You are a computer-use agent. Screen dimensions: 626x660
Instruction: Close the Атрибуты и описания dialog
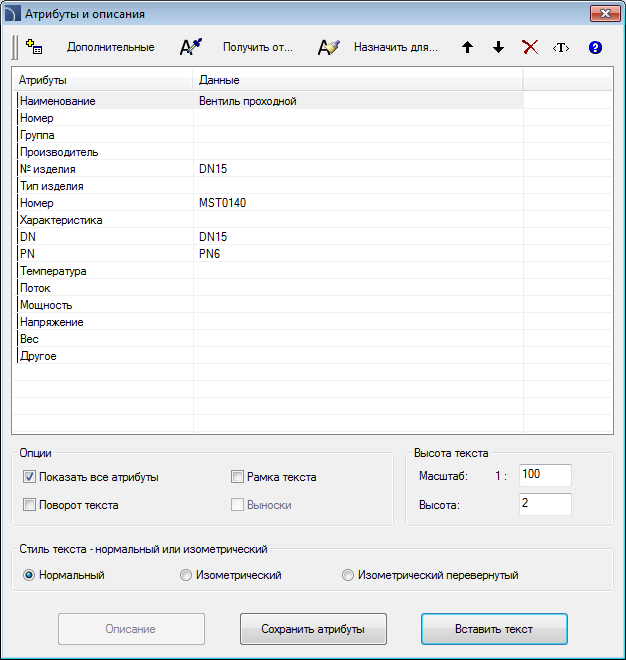click(x=605, y=13)
